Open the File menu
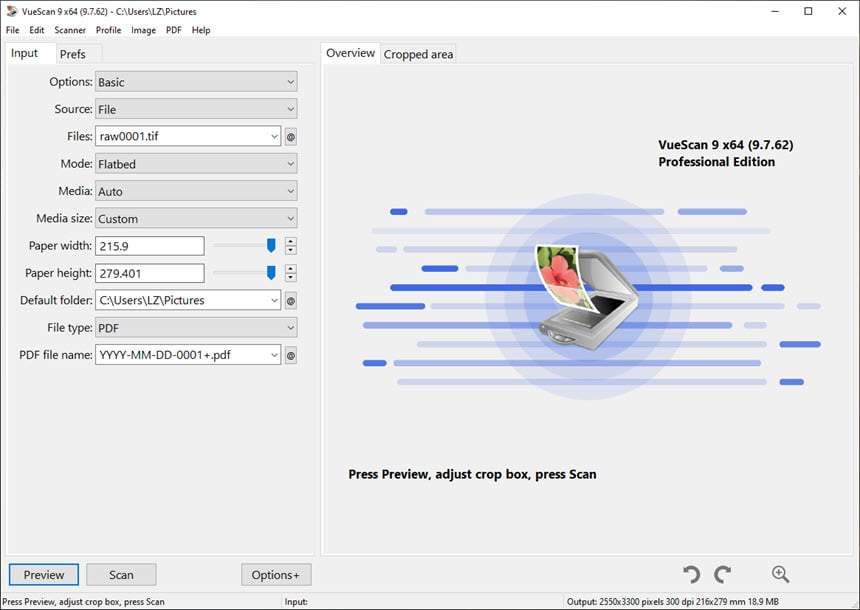The width and height of the screenshot is (860, 610). coord(13,30)
